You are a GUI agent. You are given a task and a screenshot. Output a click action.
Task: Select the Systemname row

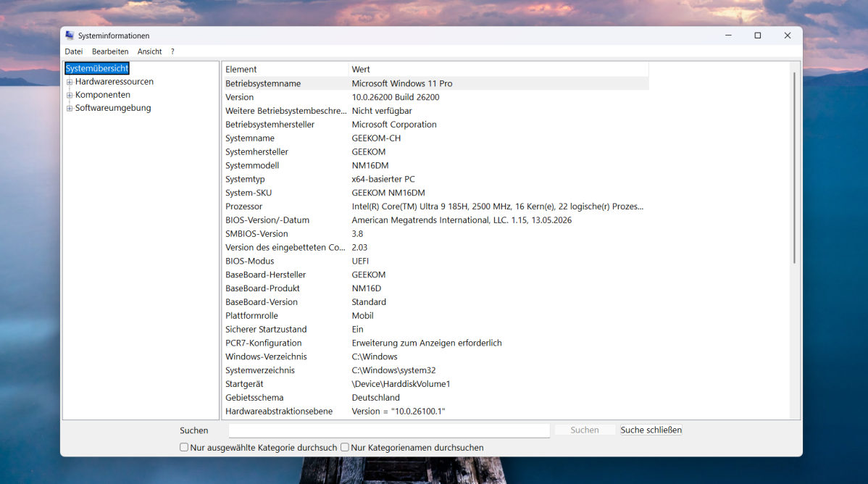click(x=435, y=138)
